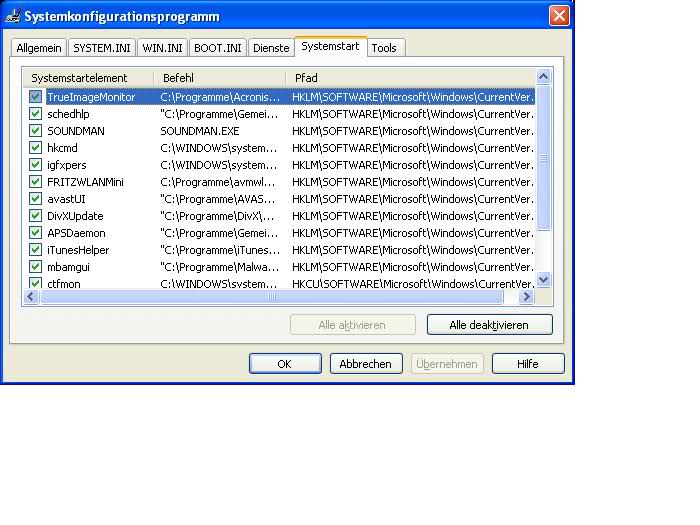Screen dimensions: 700x525
Task: Click the Alle aktivieren button
Action: (x=352, y=325)
